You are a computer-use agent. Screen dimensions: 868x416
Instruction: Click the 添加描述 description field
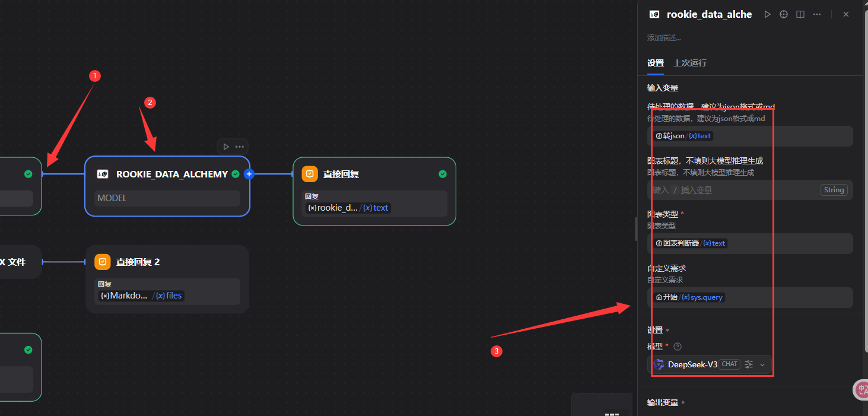(664, 38)
